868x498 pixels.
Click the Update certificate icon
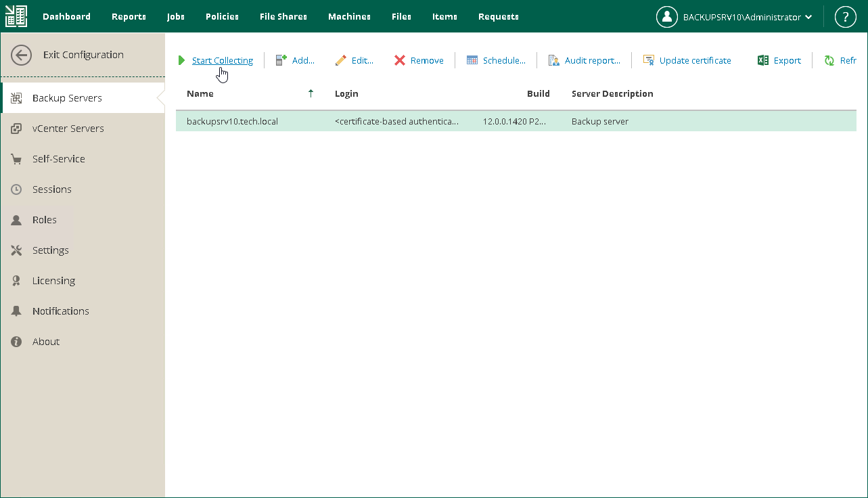(x=649, y=61)
